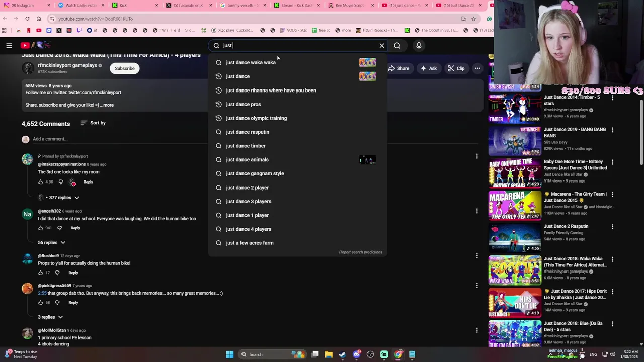Open Steam from taskbar
644x362 pixels.
click(342, 354)
